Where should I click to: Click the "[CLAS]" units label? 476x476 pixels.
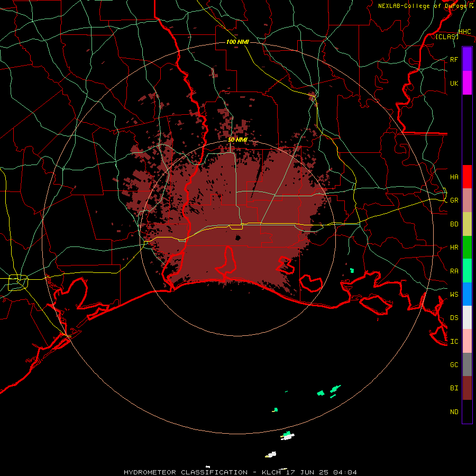(447, 36)
